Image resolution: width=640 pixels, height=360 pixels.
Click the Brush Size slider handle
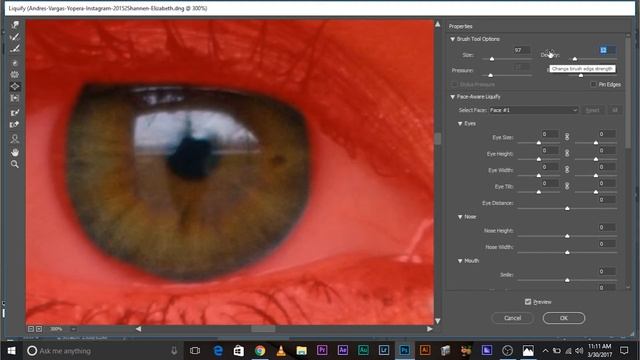[x=492, y=59]
